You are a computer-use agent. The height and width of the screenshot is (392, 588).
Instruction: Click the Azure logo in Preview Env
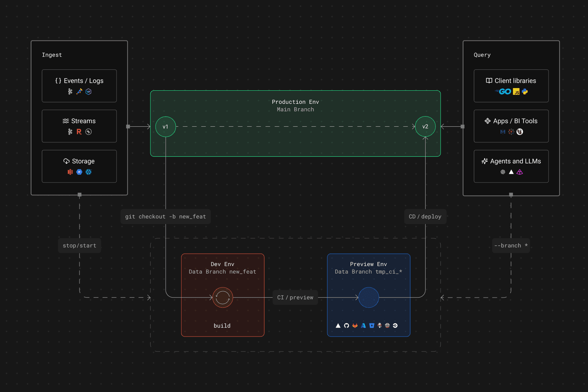(363, 326)
